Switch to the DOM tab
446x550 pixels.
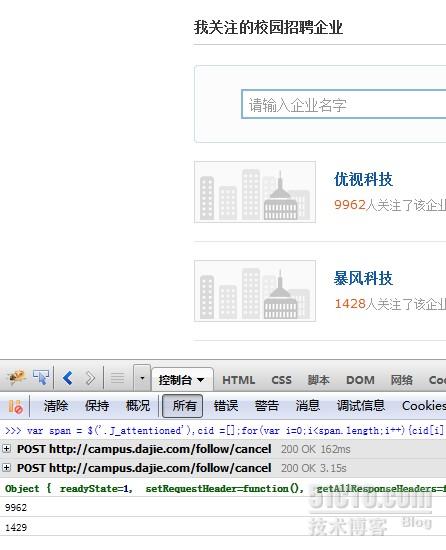[x=360, y=380]
